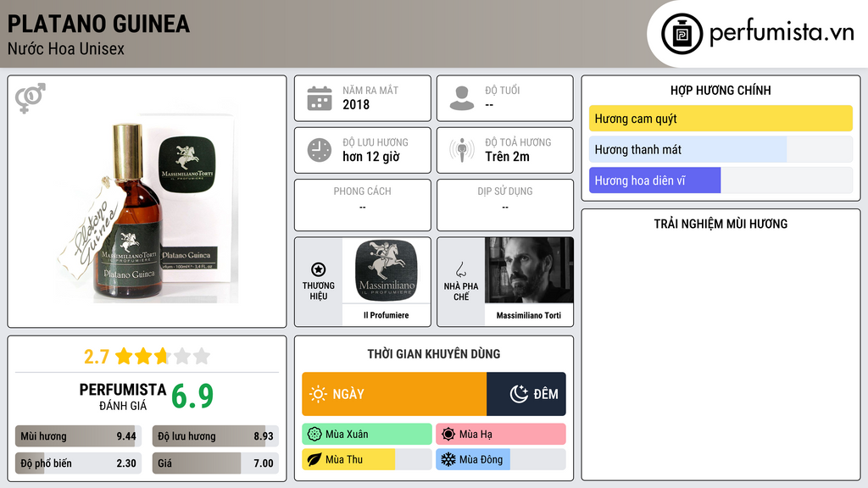Click the PLATANO GUINEA title heading
Viewport: 868px width, 488px height.
[98, 24]
